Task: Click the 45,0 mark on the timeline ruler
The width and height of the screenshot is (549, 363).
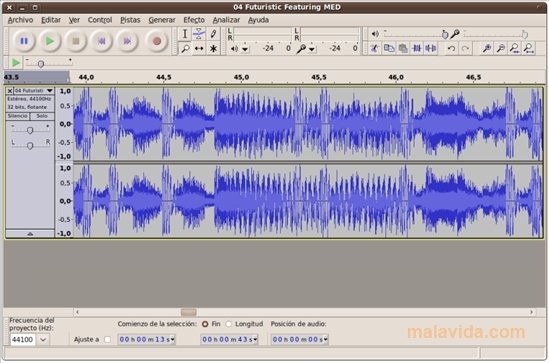Action: [x=241, y=77]
